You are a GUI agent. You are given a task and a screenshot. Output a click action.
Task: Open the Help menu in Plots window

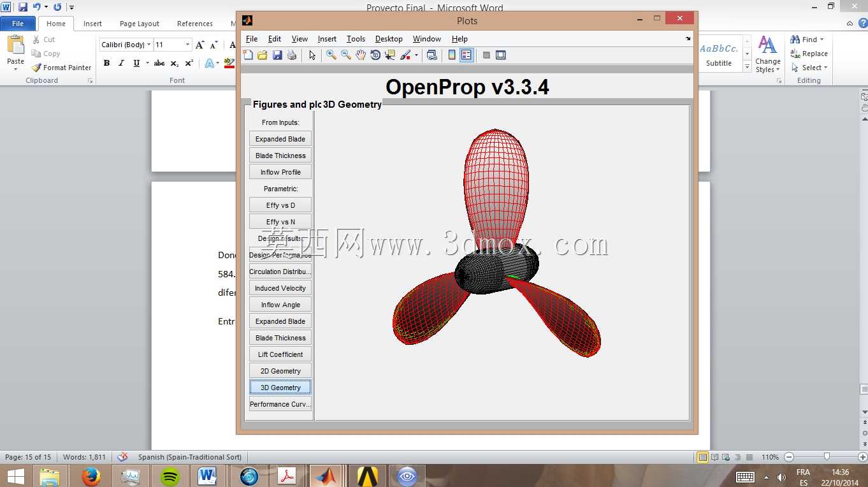459,39
